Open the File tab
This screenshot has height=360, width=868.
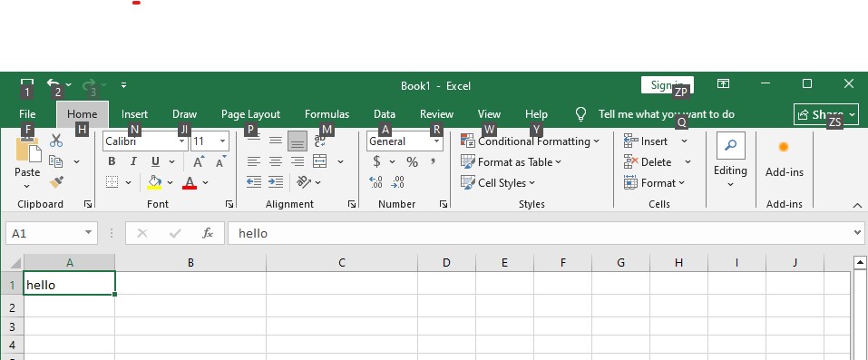point(26,114)
